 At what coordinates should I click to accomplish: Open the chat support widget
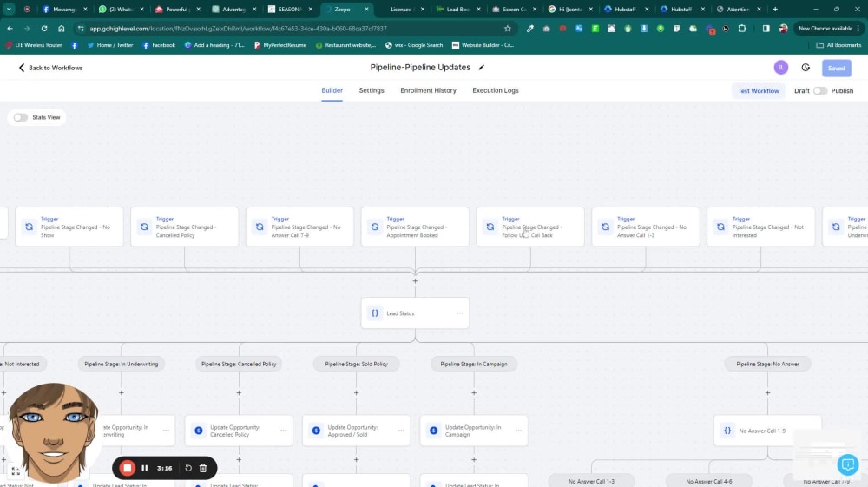[x=847, y=465]
